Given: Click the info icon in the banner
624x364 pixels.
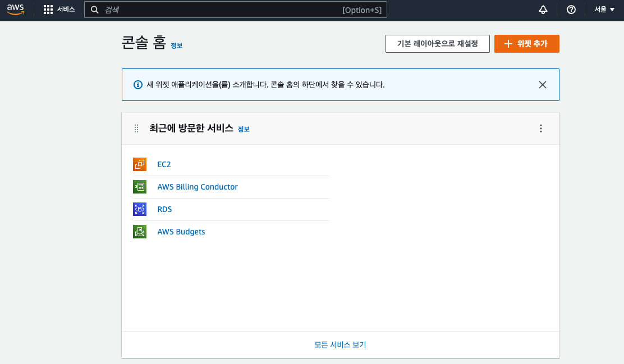Looking at the screenshot, I should (137, 85).
